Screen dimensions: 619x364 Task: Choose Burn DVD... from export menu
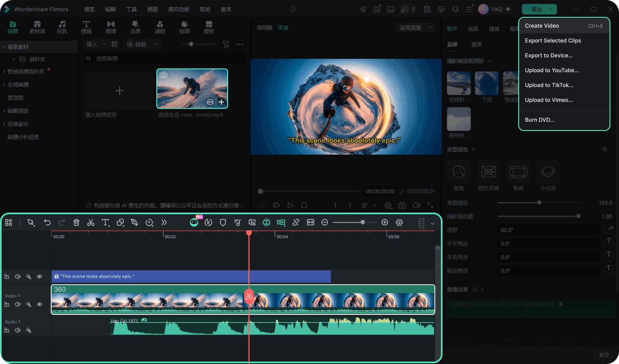click(x=564, y=120)
